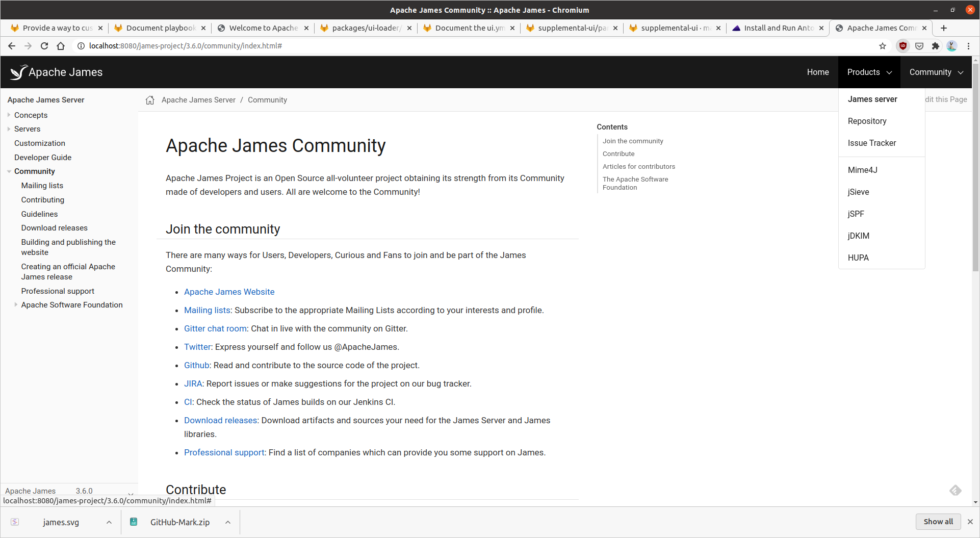Open the Community navbar dropdown
Screen dimensions: 980x538
tap(936, 72)
